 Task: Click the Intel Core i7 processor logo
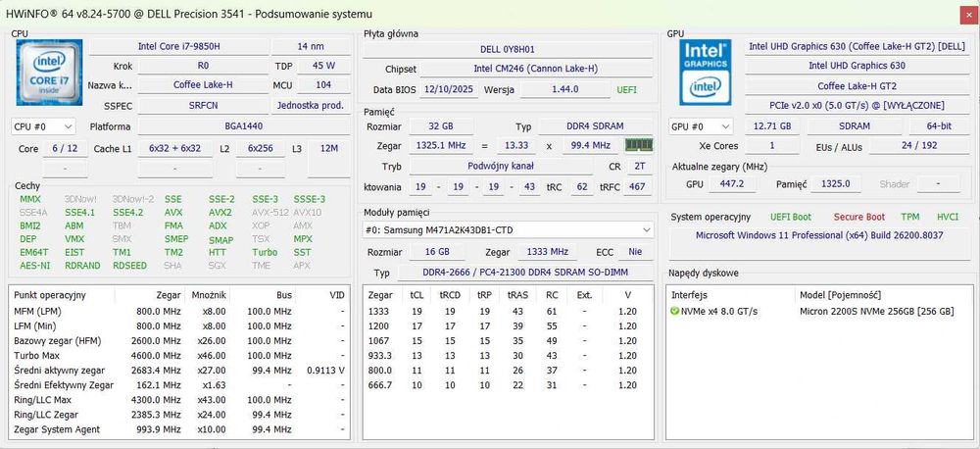[x=49, y=72]
